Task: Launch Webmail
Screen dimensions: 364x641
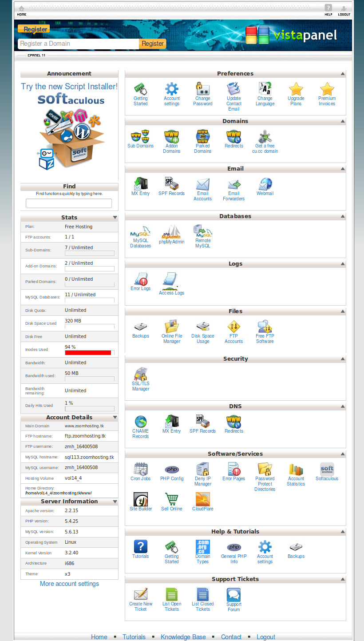Action: point(265,187)
